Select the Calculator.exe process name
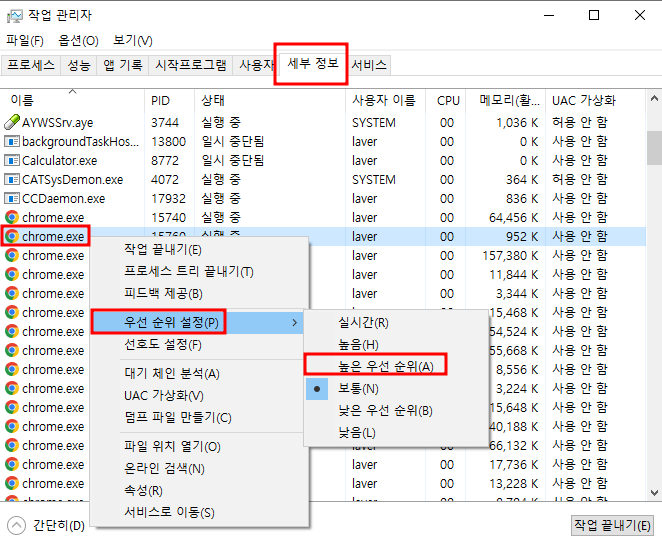 coord(60,160)
